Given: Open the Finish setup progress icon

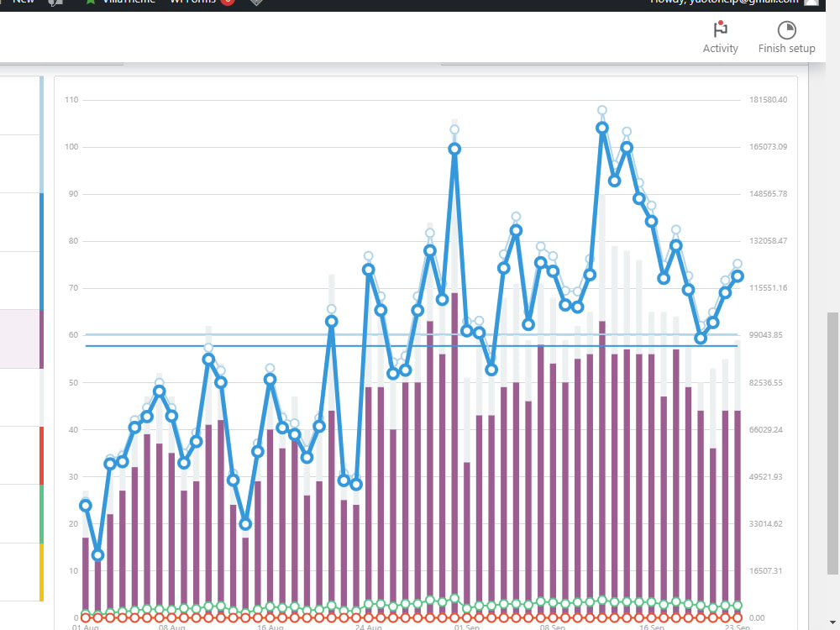Looking at the screenshot, I should (786, 30).
